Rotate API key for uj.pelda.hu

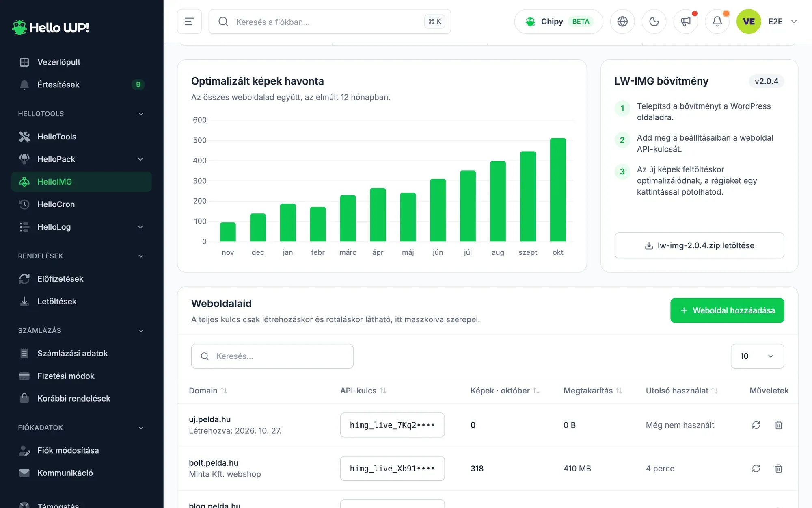[x=756, y=425]
